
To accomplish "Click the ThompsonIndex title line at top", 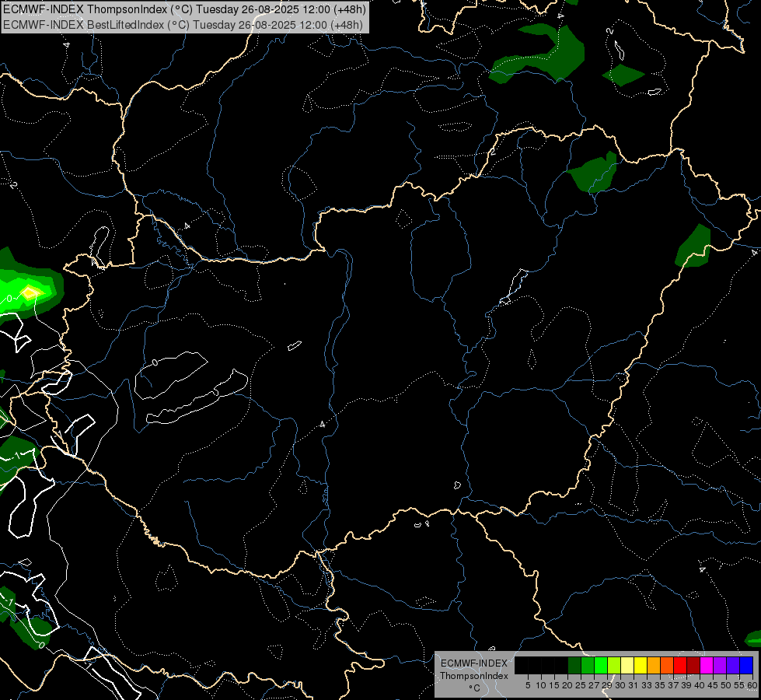I will 184,9.
